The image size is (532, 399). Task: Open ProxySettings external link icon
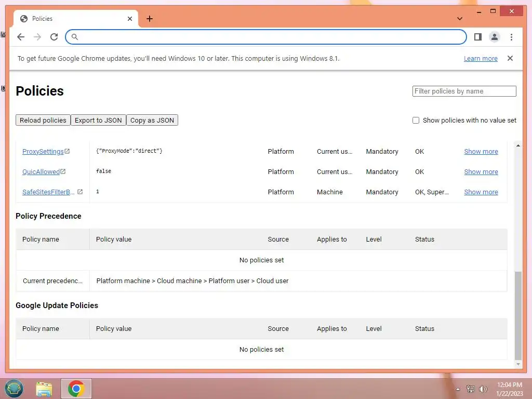click(67, 151)
